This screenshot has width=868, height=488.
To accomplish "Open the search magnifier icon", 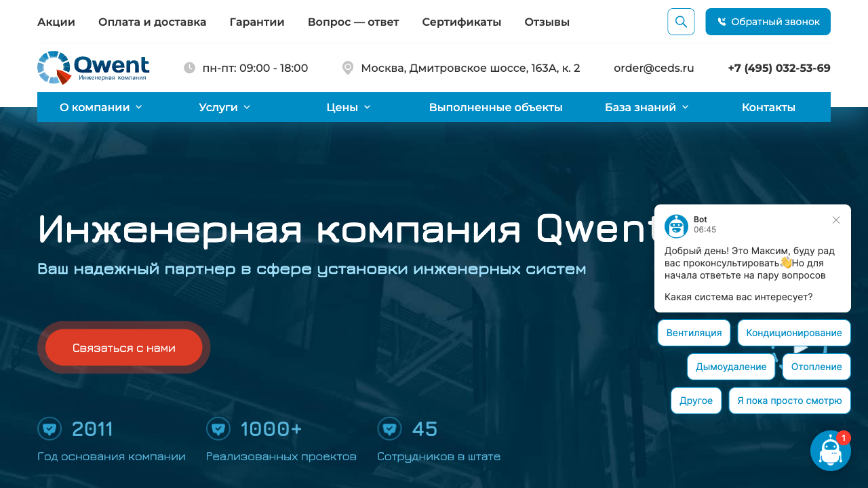I will click(681, 22).
